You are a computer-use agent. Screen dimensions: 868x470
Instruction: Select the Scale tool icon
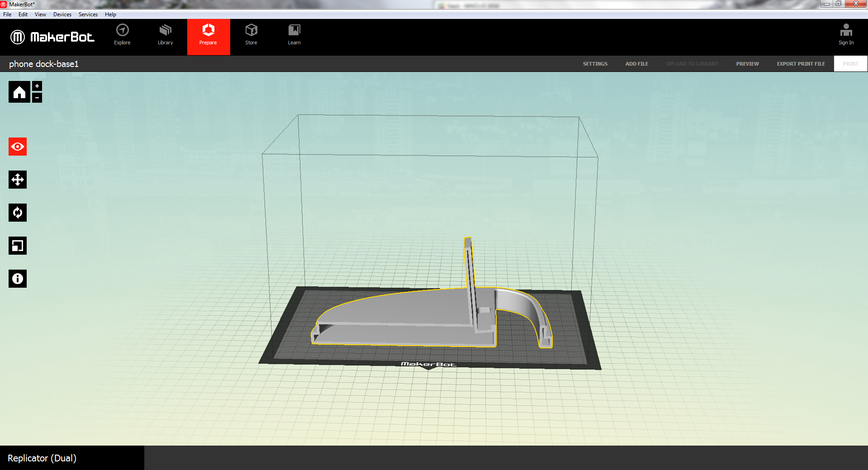18,246
